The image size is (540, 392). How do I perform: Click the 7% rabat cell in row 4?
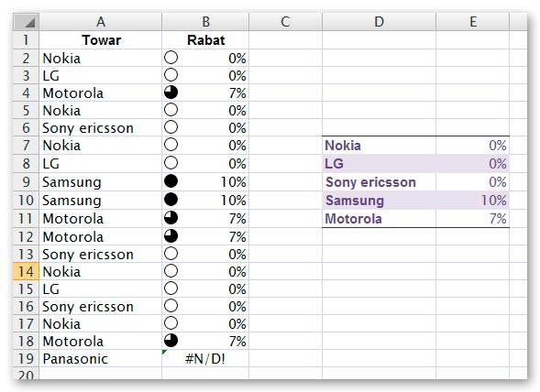tap(205, 93)
